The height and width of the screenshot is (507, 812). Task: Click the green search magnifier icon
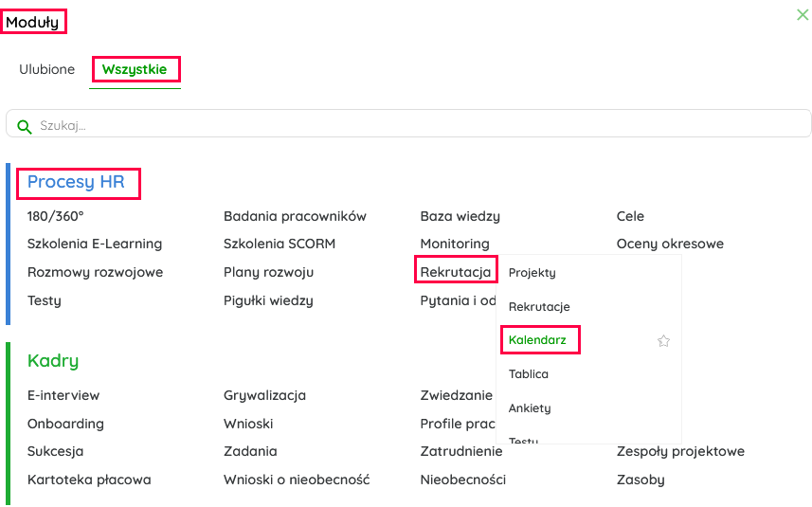(25, 126)
